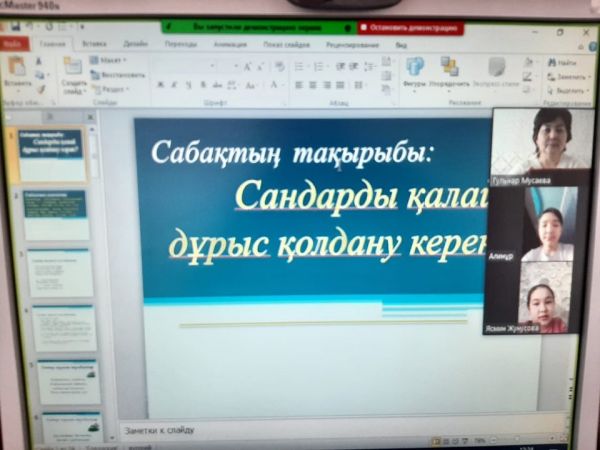Viewport: 600px width, 450px height.
Task: Select the second slide thumbnail
Action: coord(56,214)
